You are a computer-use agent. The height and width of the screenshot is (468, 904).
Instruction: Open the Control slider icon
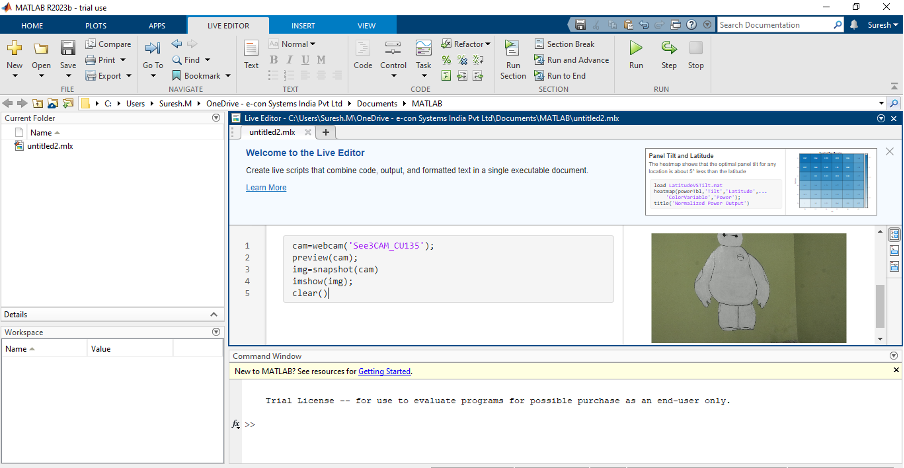(393, 48)
